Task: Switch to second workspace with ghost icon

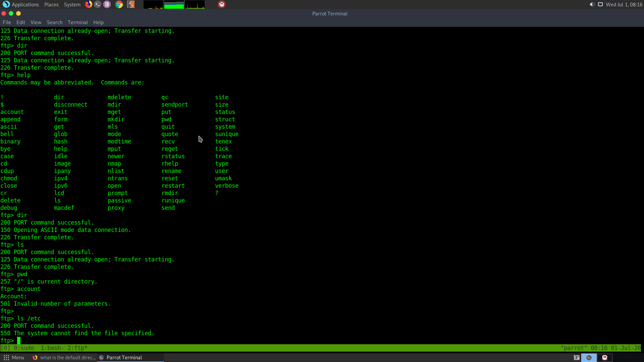Action: [x=605, y=358]
